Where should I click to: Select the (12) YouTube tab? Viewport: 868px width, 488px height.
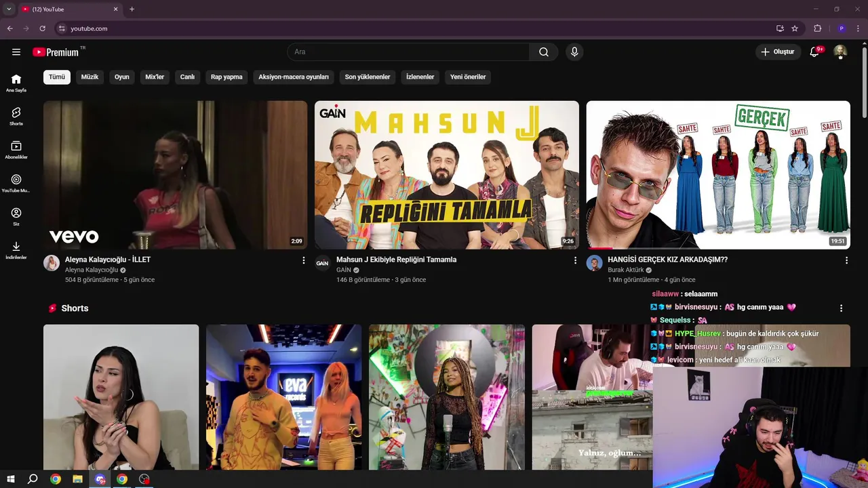(69, 9)
